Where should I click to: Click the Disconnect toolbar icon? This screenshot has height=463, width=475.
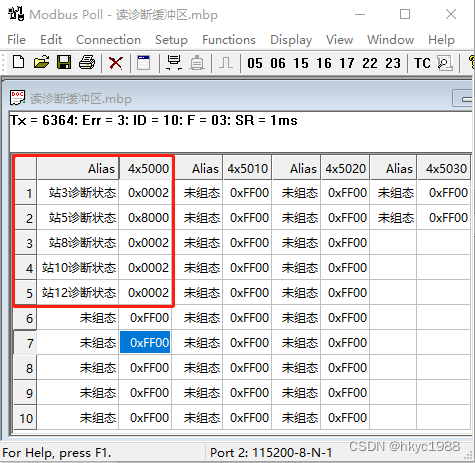(x=197, y=63)
